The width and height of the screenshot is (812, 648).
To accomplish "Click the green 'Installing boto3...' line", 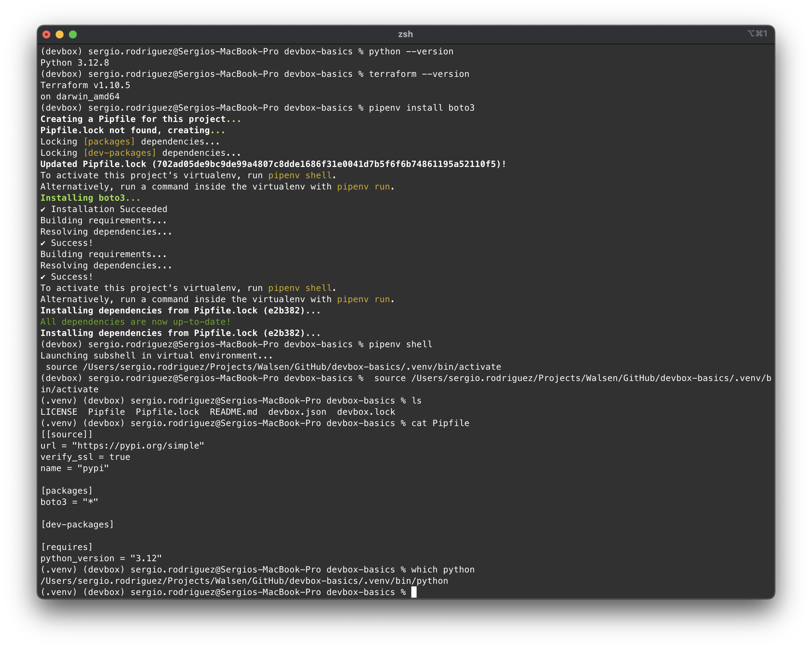I will (x=90, y=198).
